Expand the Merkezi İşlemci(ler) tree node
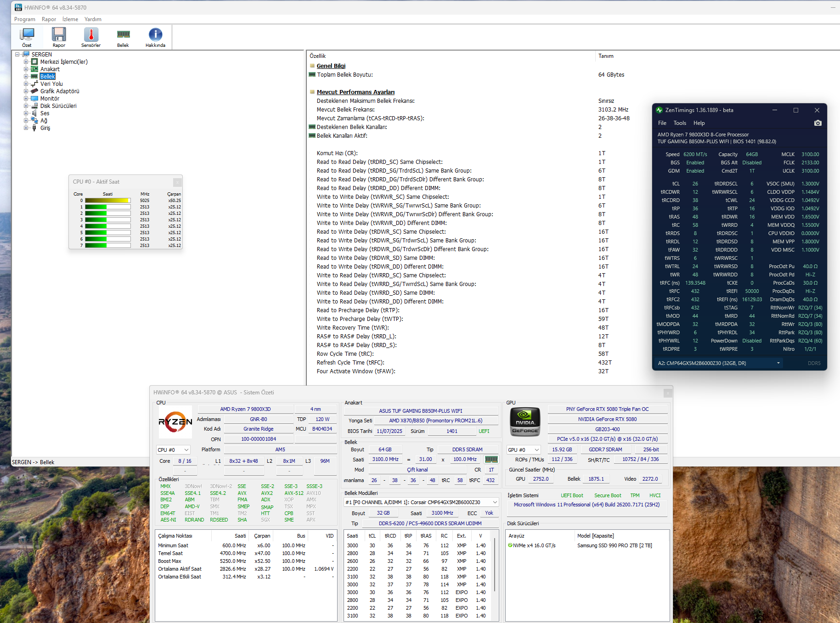This screenshot has width=840, height=623. pyautogui.click(x=26, y=62)
